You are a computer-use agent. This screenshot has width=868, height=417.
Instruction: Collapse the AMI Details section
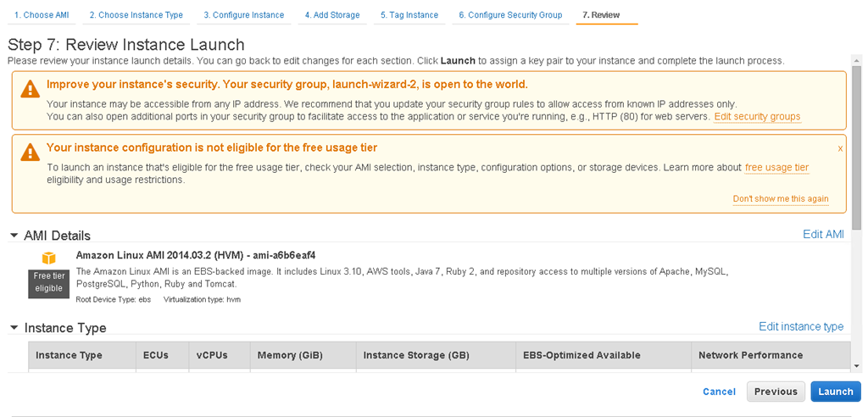pyautogui.click(x=14, y=236)
